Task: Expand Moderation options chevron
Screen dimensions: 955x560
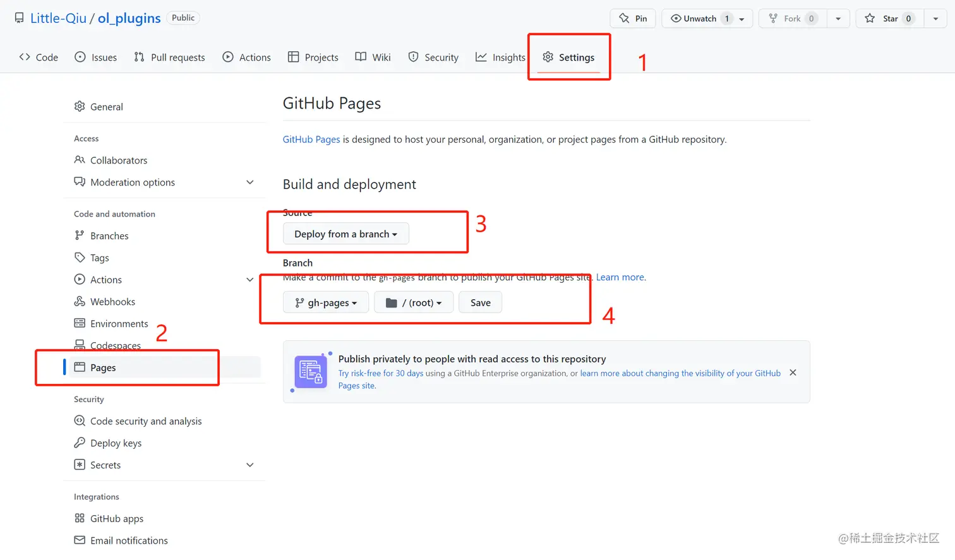Action: pyautogui.click(x=250, y=182)
